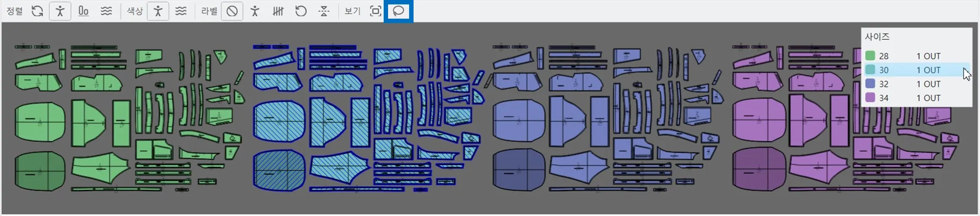The width and height of the screenshot is (980, 216).
Task: Click the wavy lines icon in 정렬 group
Action: 106,11
